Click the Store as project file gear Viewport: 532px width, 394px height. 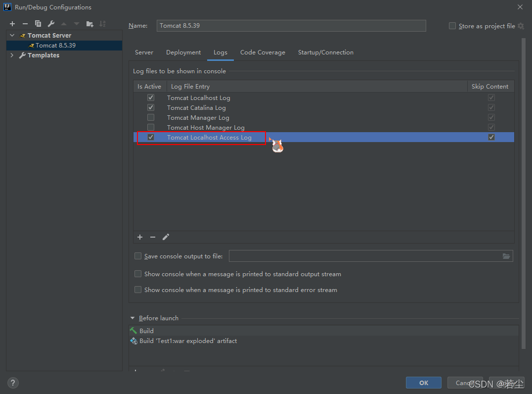tap(521, 26)
